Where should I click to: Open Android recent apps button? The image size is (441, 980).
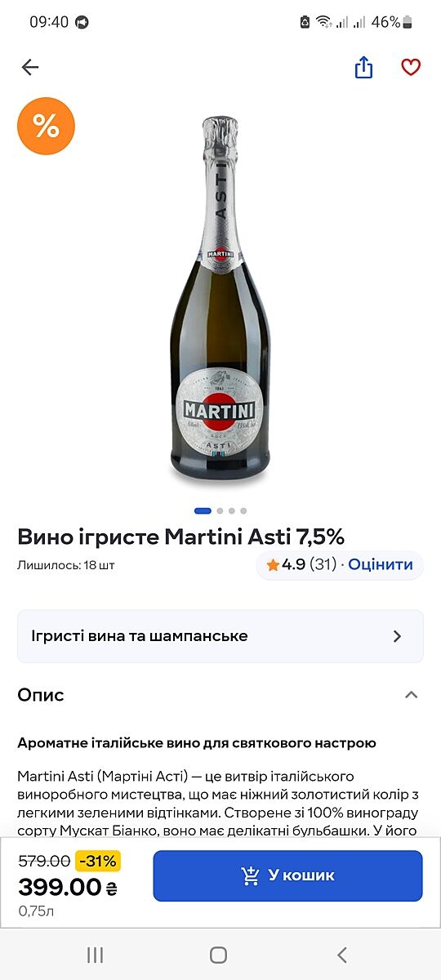[x=96, y=955]
